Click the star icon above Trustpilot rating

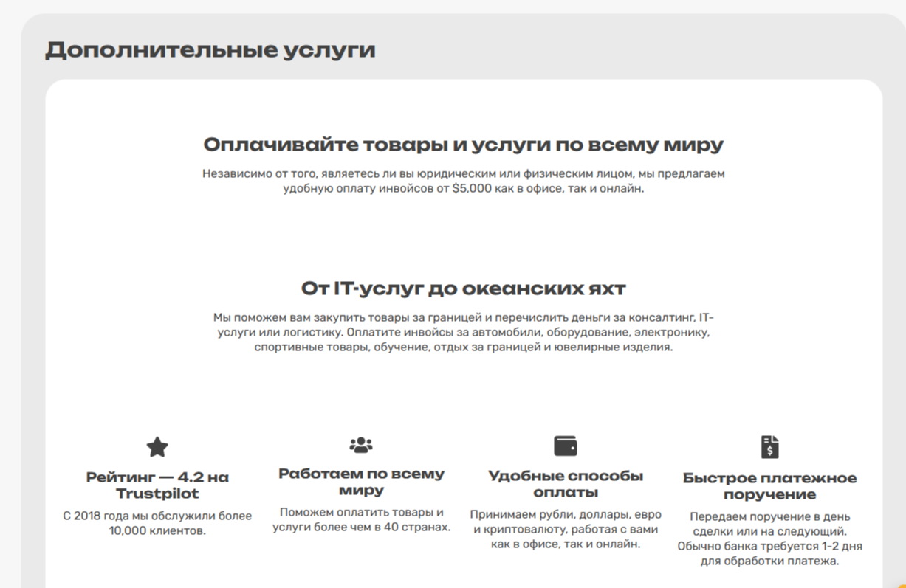tap(157, 447)
